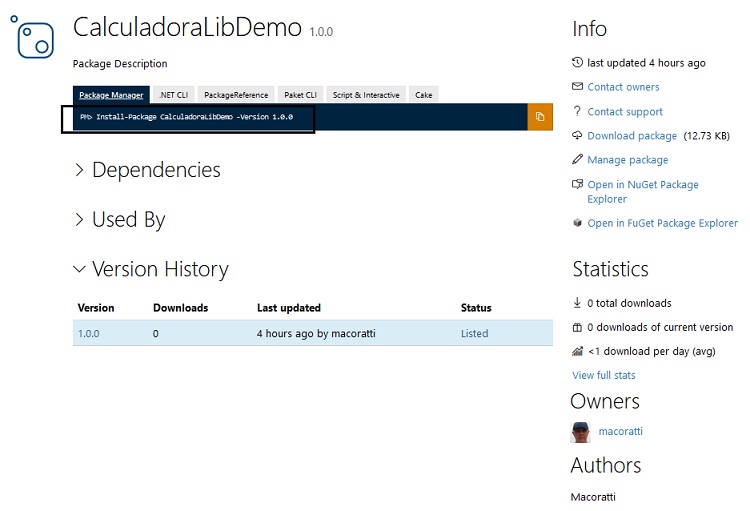Open the Manage package link
The height and width of the screenshot is (511, 750).
pyautogui.click(x=628, y=160)
